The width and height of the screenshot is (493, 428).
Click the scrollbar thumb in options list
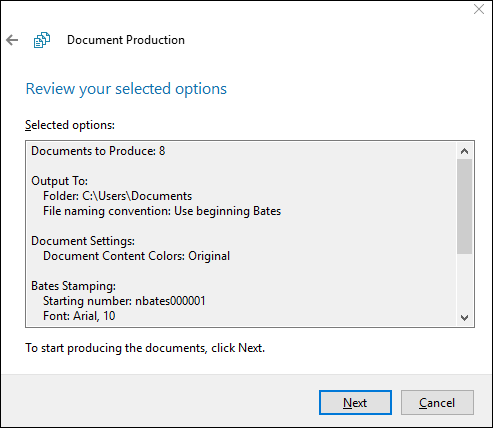coord(464,207)
